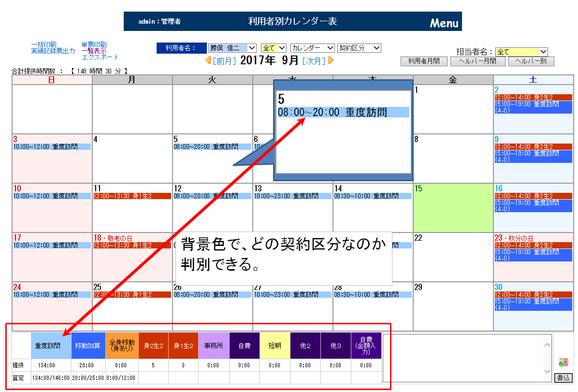Select the yellow 短期 legend swatch
This screenshot has width=578, height=392.
coord(275,346)
